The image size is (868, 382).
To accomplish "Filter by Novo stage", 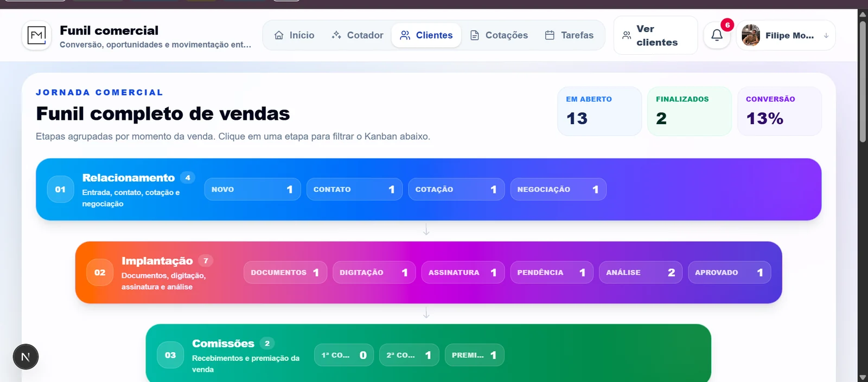I will 252,189.
